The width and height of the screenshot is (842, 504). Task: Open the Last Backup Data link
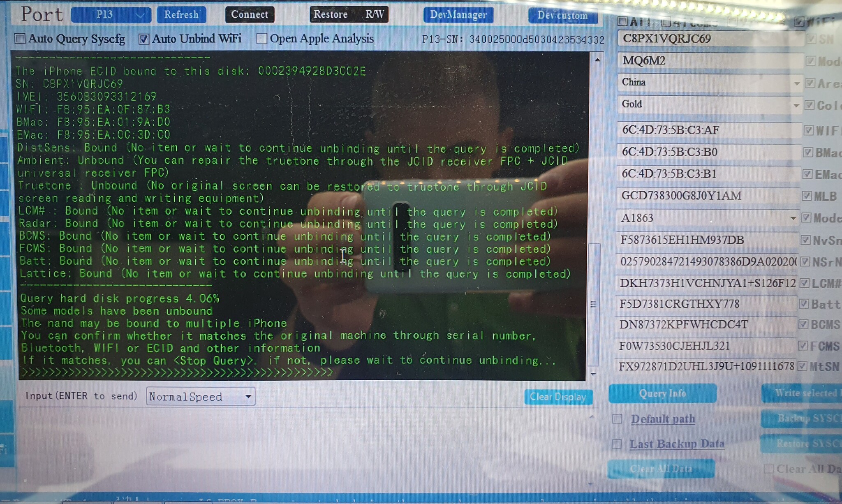(x=677, y=444)
